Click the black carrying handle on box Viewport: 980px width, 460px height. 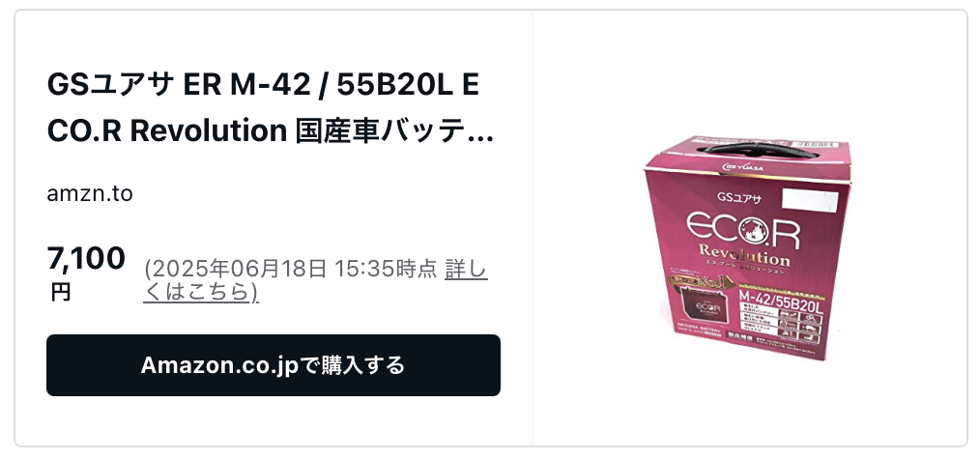tap(758, 150)
